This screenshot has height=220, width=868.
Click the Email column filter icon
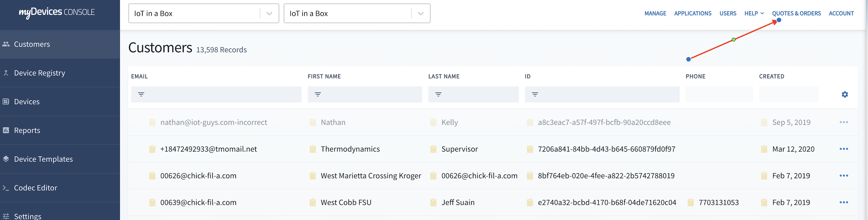point(141,95)
